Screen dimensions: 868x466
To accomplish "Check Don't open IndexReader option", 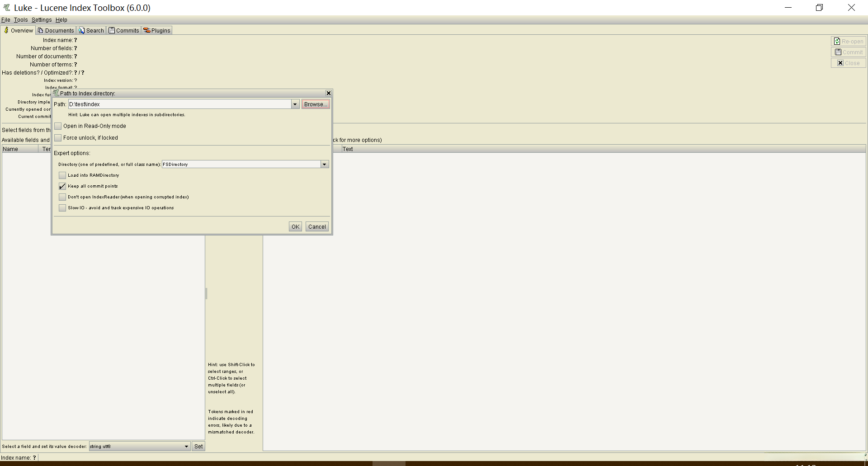I will (62, 197).
